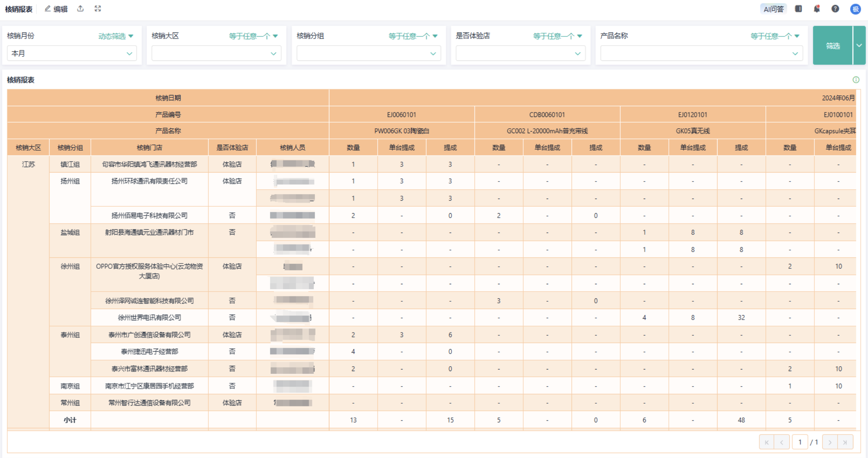
Task: Click the info icon on the 核销报表 panel
Action: coord(856,80)
